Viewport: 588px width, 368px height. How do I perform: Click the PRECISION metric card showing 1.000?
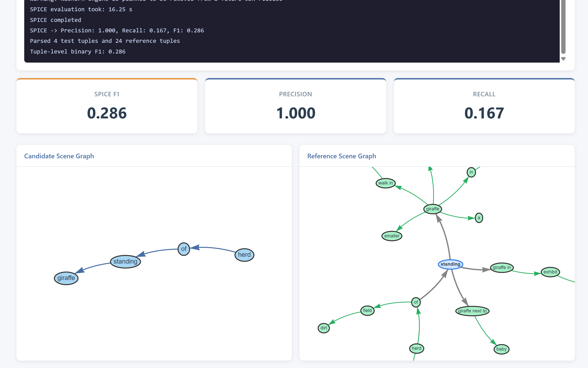[x=295, y=106]
